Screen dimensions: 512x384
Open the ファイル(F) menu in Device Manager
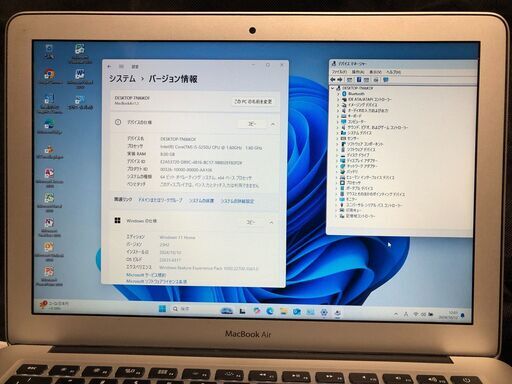tap(339, 72)
